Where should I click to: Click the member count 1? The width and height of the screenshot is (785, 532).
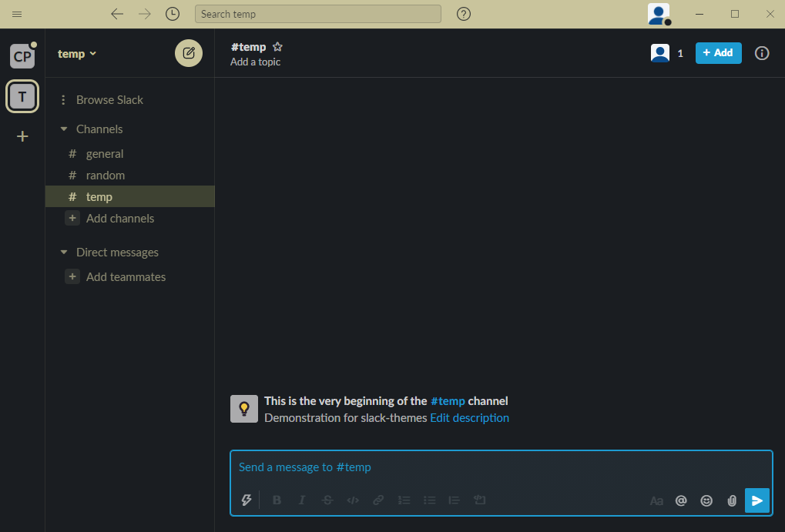680,54
